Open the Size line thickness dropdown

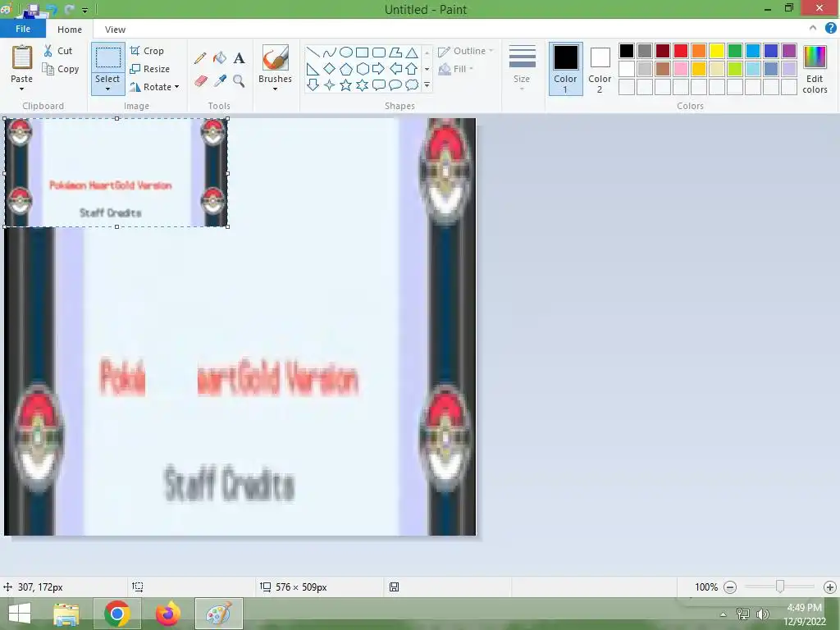[x=522, y=69]
